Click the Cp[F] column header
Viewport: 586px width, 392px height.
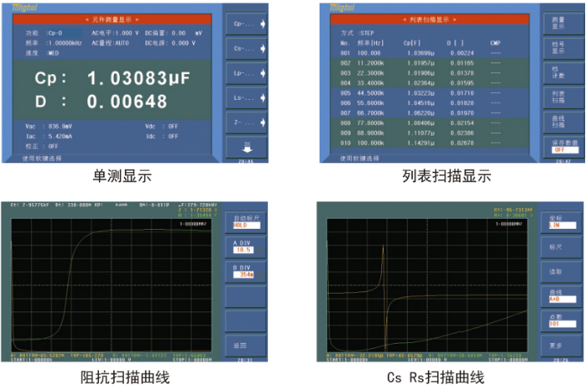[412, 43]
